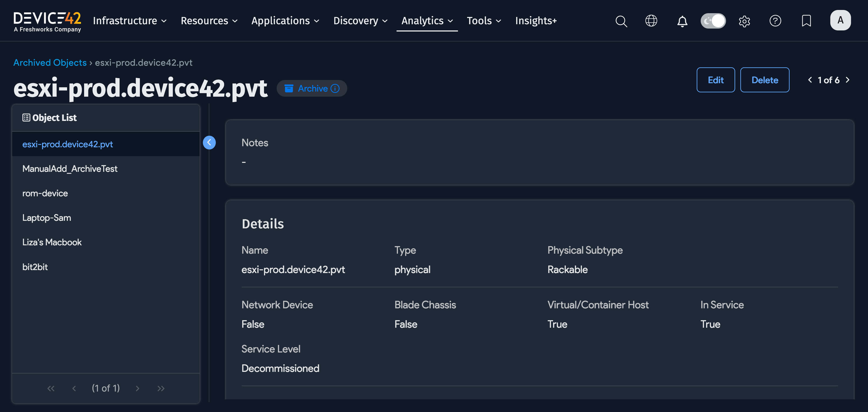
Task: Open the notifications bell
Action: click(x=682, y=21)
